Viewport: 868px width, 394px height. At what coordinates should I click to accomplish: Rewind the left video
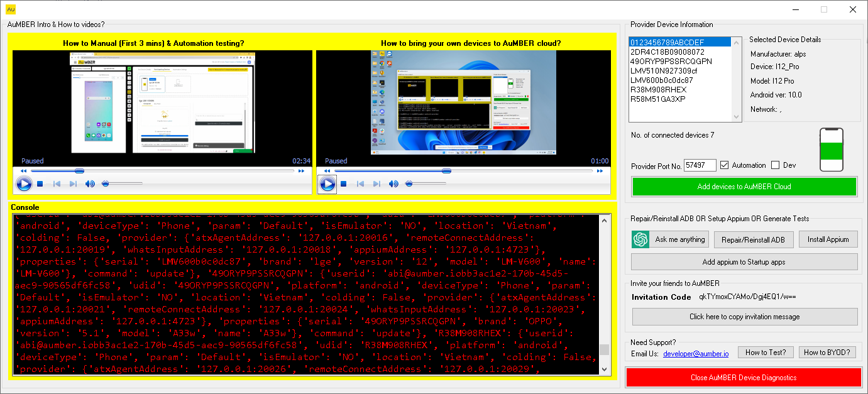click(x=23, y=171)
